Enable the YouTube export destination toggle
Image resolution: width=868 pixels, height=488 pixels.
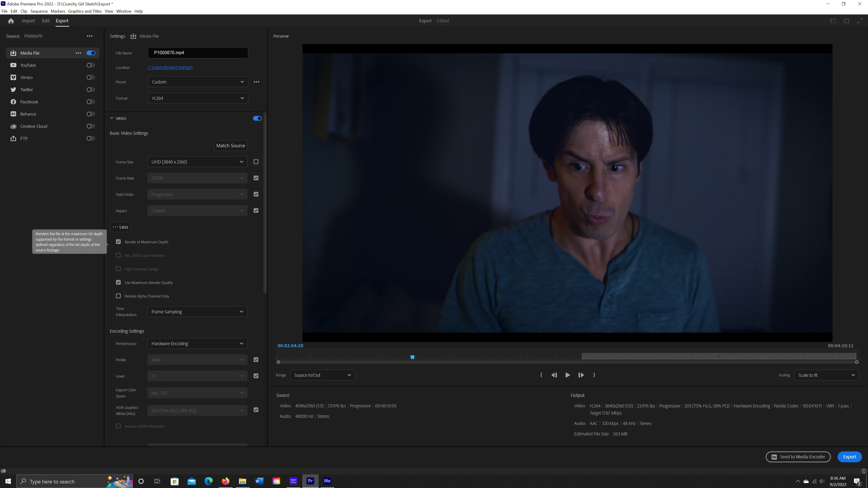91,65
